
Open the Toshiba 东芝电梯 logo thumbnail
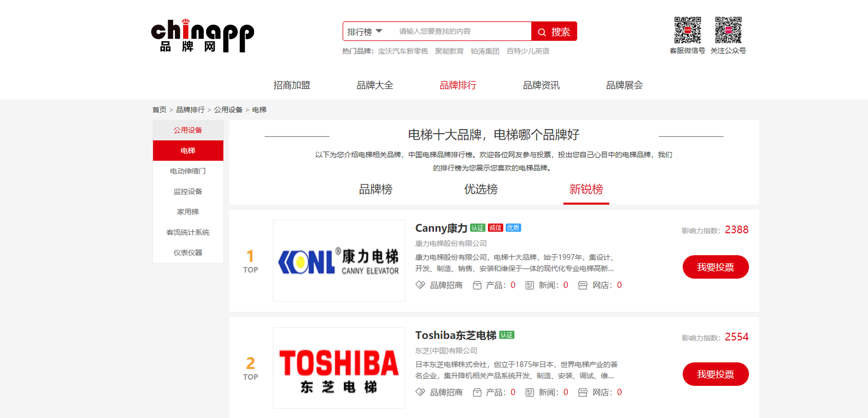coord(339,368)
